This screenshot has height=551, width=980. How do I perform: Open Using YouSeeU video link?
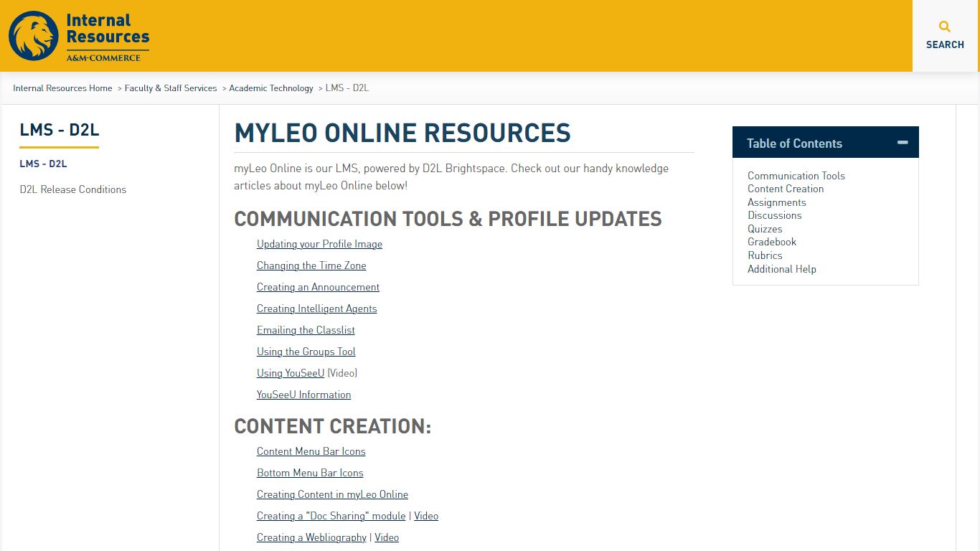click(291, 373)
